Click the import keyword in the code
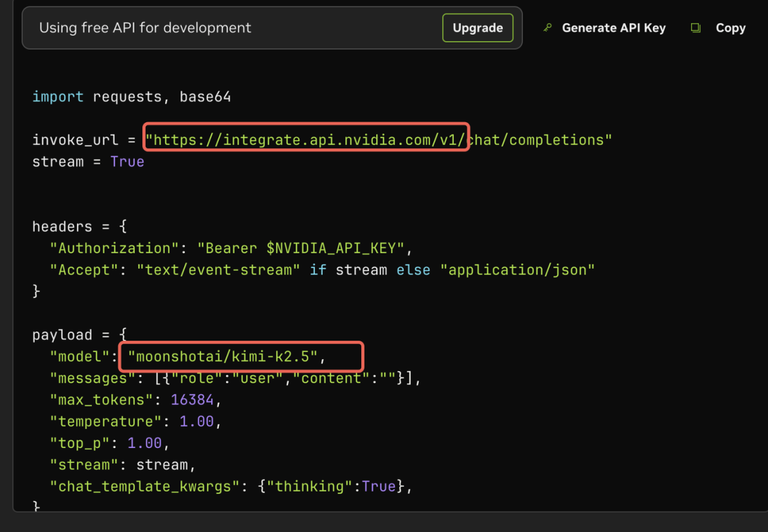The width and height of the screenshot is (768, 532). [x=58, y=97]
